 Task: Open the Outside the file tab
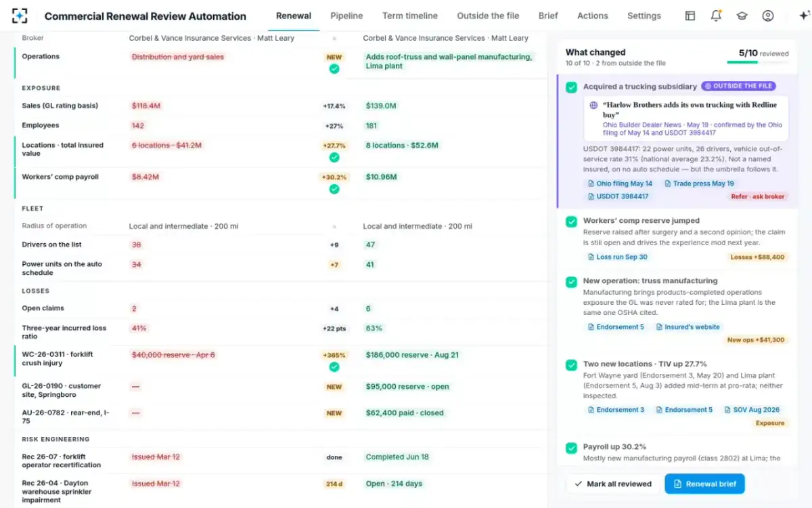(488, 16)
